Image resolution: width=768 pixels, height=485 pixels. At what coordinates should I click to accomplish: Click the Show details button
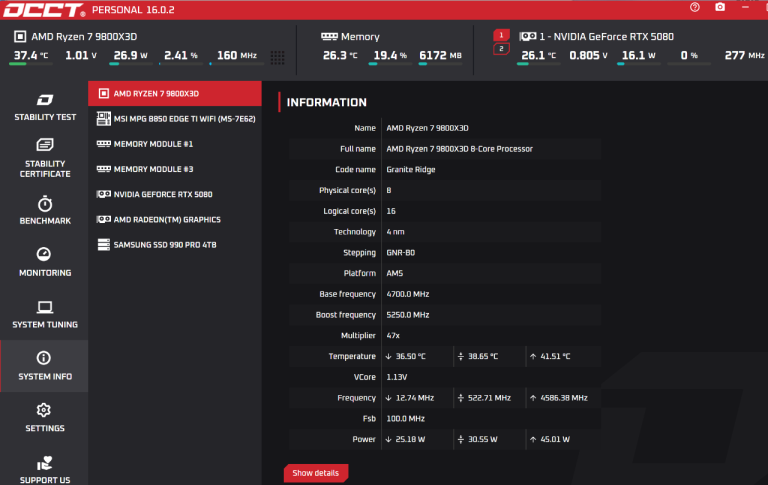(315, 472)
